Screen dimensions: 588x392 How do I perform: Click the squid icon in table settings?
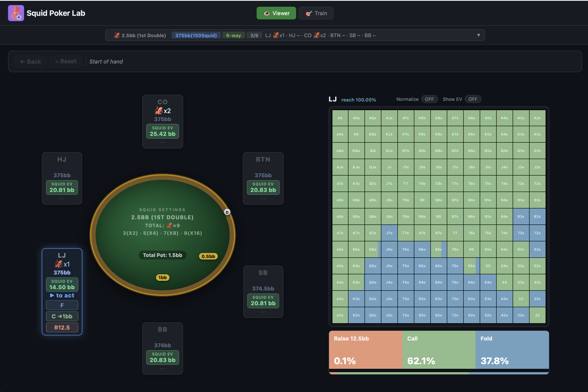pyautogui.click(x=169, y=226)
